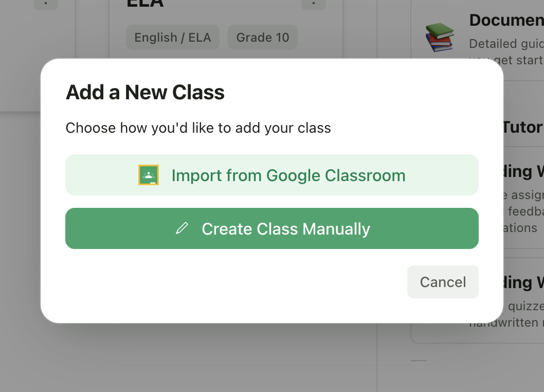Click the Add a New Class dialog title
The width and height of the screenshot is (544, 392).
(145, 93)
